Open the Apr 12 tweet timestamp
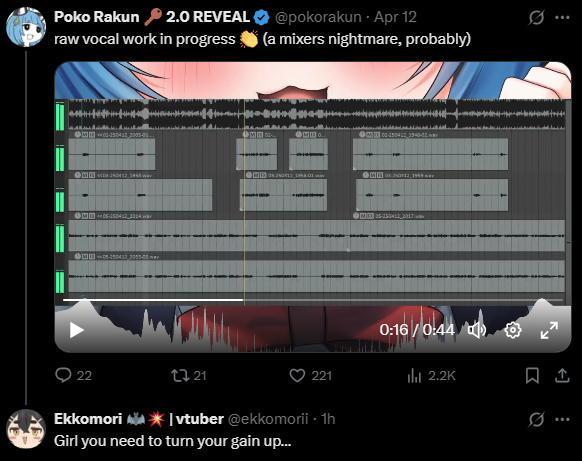582x461 pixels. pyautogui.click(x=395, y=17)
